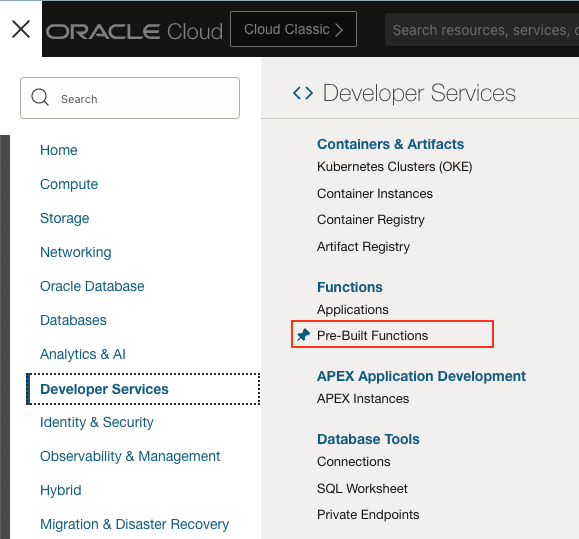Open the Analytics & AI menu category
This screenshot has width=579, height=539.
83,354
